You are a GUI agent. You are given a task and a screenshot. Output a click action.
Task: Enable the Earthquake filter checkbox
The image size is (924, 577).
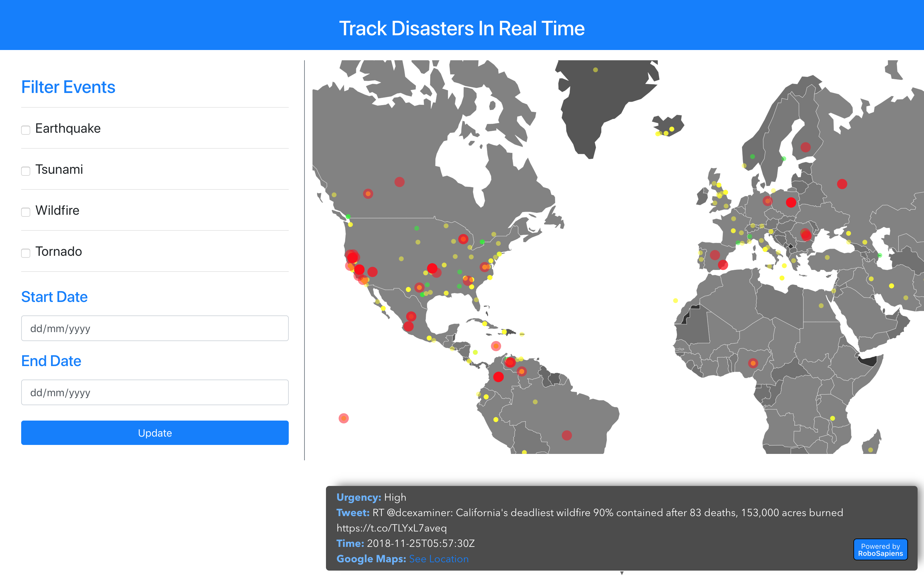[x=26, y=130]
